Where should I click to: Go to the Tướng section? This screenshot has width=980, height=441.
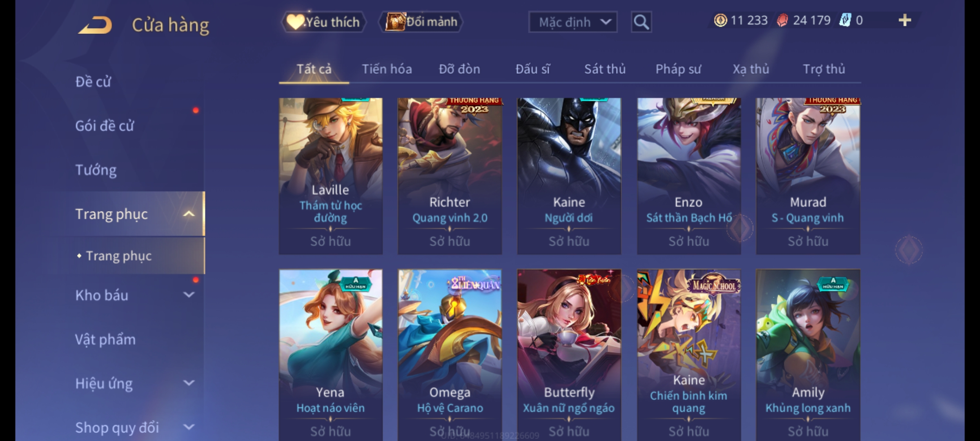(x=96, y=170)
